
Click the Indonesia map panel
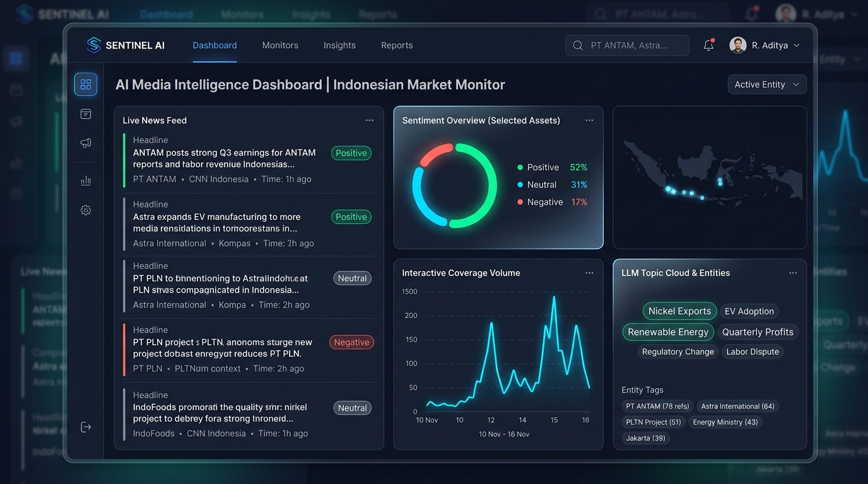(x=710, y=177)
